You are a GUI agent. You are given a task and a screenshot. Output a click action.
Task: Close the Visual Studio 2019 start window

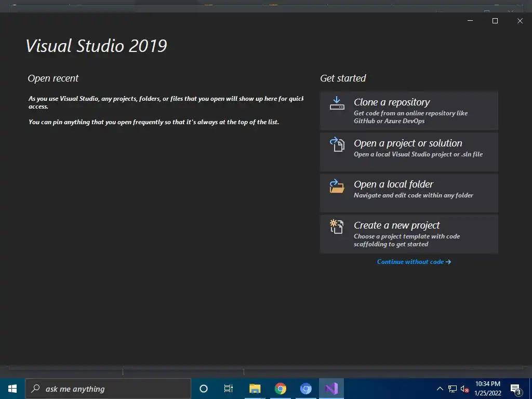pyautogui.click(x=520, y=21)
